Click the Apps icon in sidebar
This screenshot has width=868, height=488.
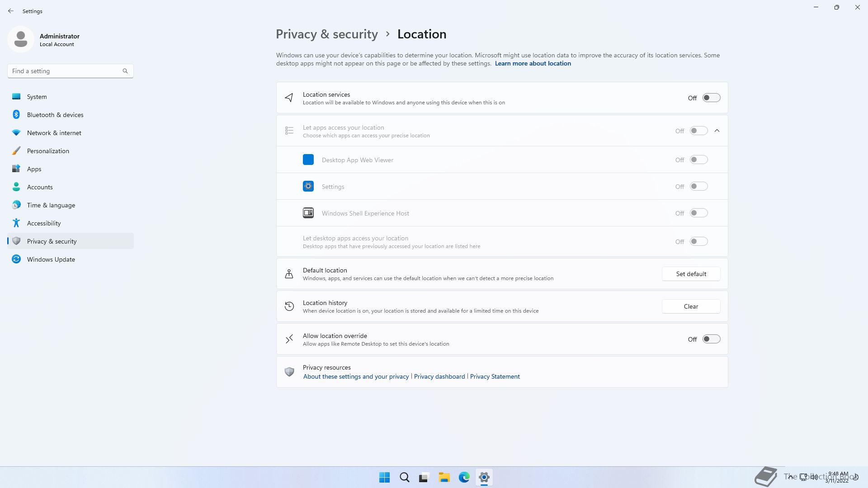pyautogui.click(x=16, y=169)
